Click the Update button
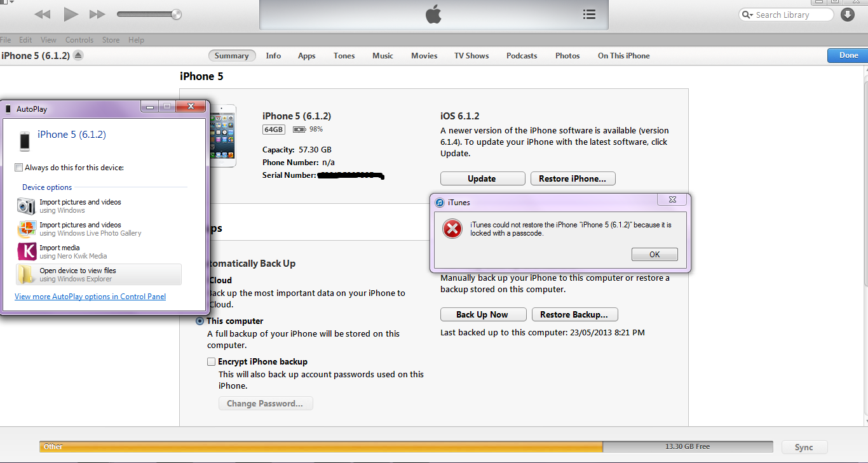Screen dimensions: 868x463 pyautogui.click(x=482, y=178)
